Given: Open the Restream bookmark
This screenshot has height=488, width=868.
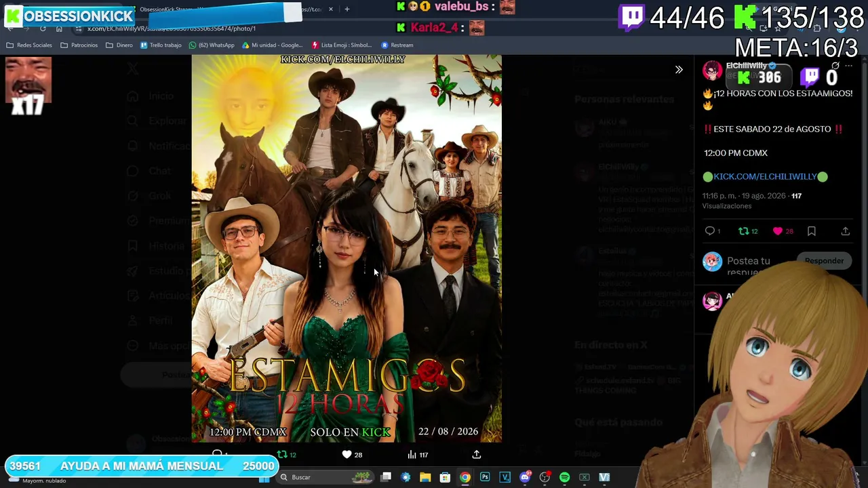Looking at the screenshot, I should tap(397, 45).
